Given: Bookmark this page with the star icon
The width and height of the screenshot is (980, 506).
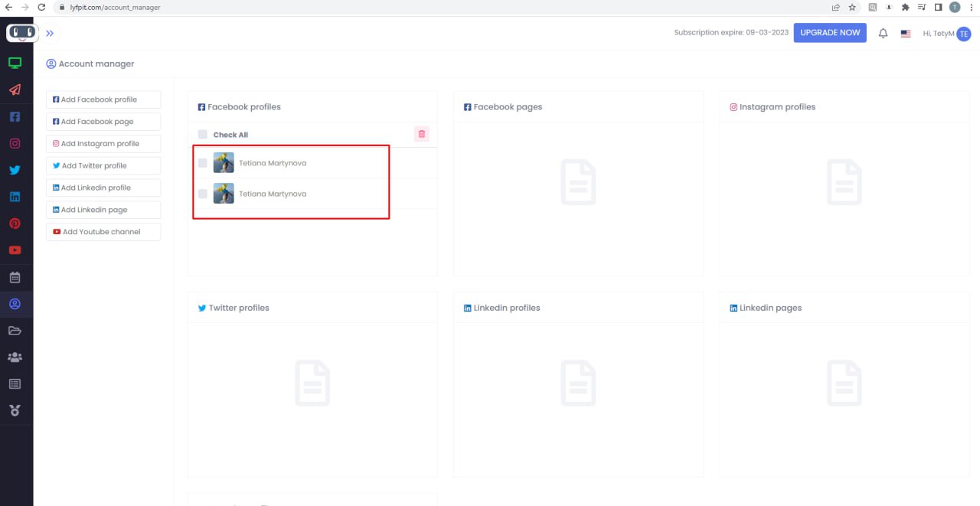Looking at the screenshot, I should [852, 7].
